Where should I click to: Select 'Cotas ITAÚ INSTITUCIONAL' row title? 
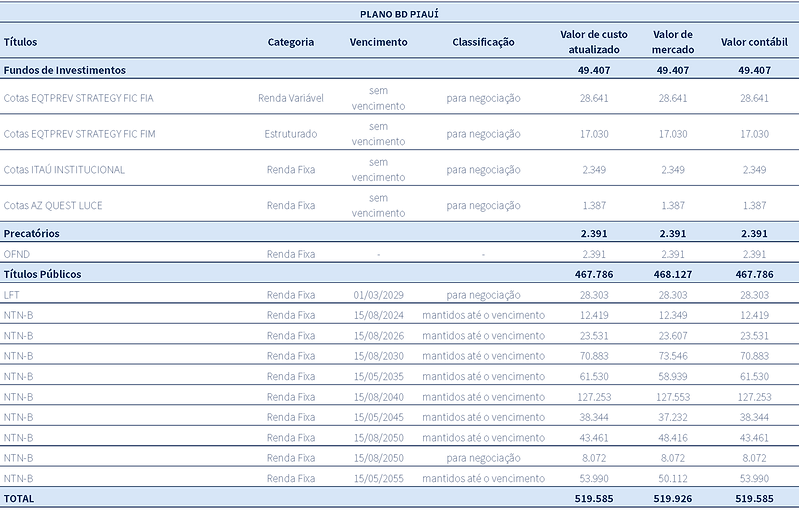(64, 169)
